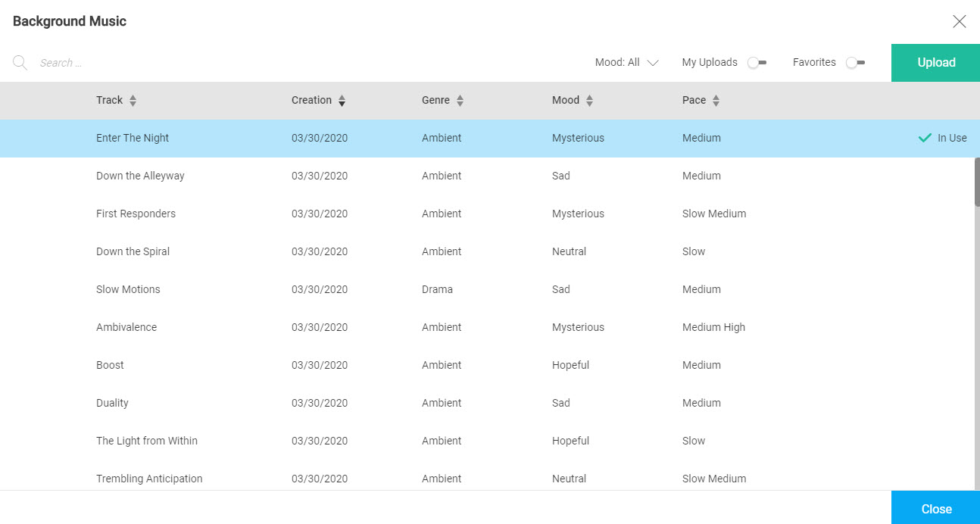
Task: Sort by Pace column arrows
Action: 716,101
